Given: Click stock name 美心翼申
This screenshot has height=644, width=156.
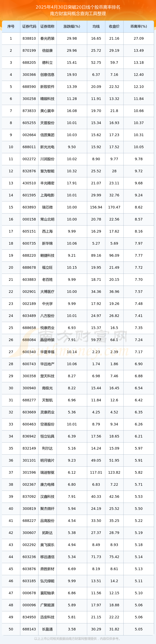Looking at the screenshot, I should point(47,111).
